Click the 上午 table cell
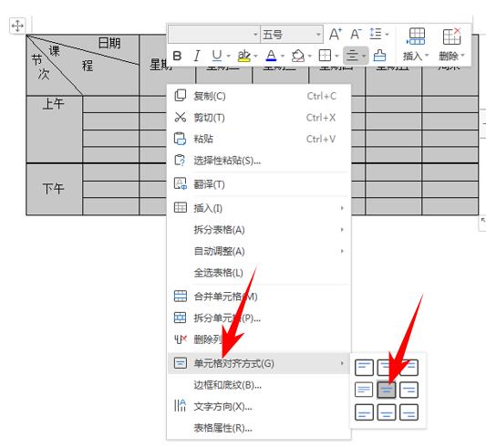Screen dimensions: 486x448 (x=54, y=129)
